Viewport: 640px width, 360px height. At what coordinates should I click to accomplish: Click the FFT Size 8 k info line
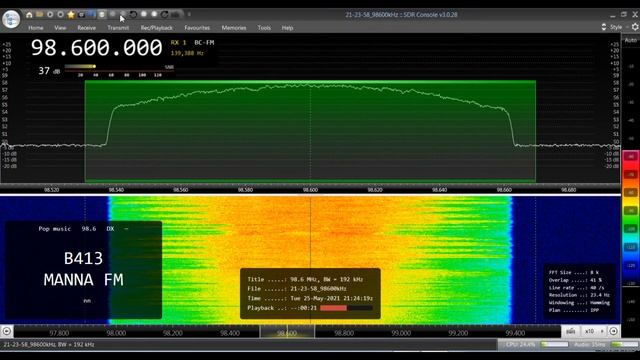click(x=574, y=272)
